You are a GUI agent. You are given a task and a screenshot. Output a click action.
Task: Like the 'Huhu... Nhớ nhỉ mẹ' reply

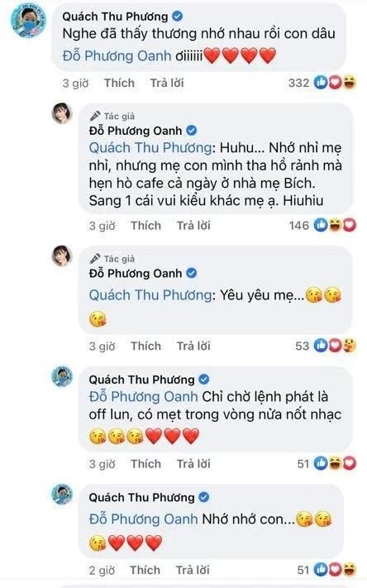coord(145,226)
